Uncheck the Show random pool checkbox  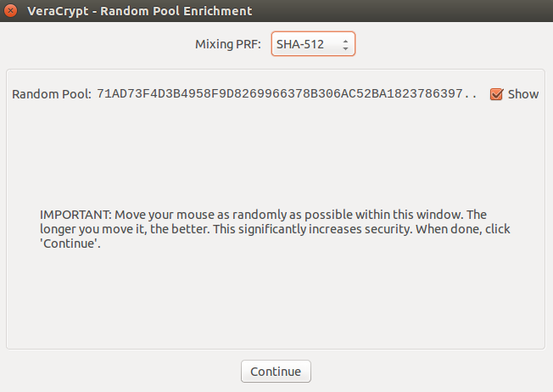point(496,94)
